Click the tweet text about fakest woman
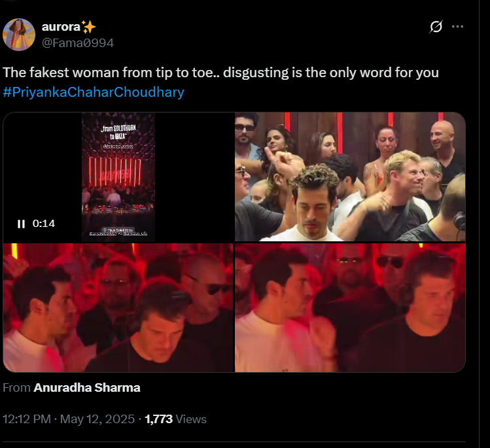This screenshot has height=448, width=490. (220, 73)
